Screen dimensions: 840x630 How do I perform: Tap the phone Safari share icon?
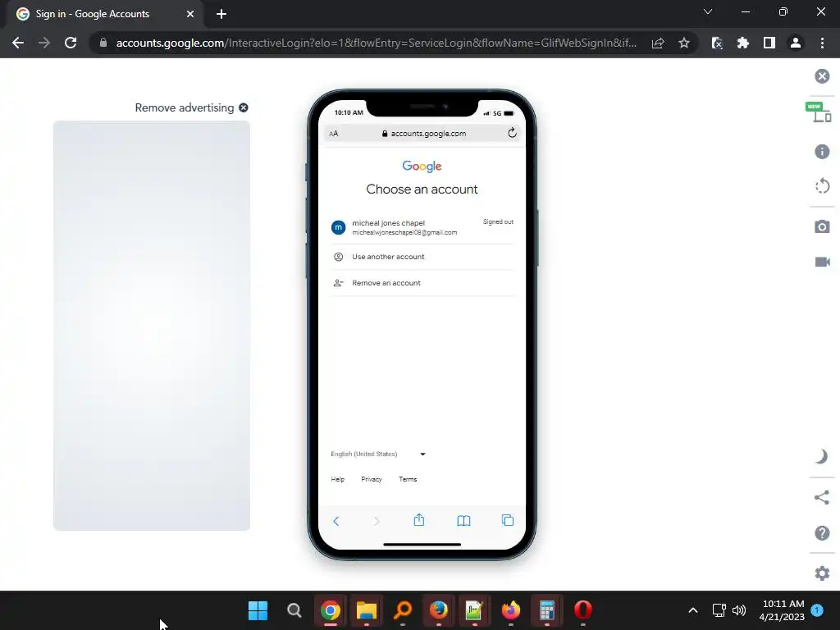tap(419, 520)
